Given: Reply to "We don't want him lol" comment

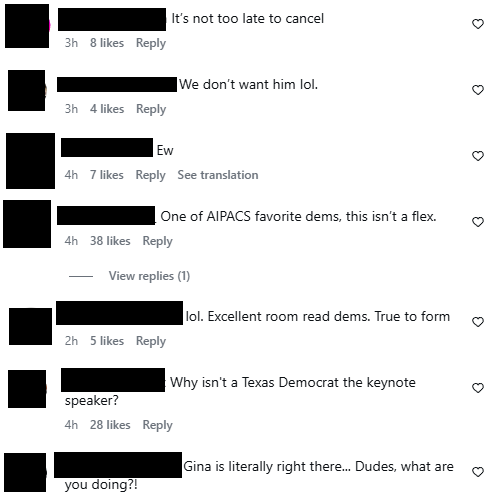Looking at the screenshot, I should point(151,109).
